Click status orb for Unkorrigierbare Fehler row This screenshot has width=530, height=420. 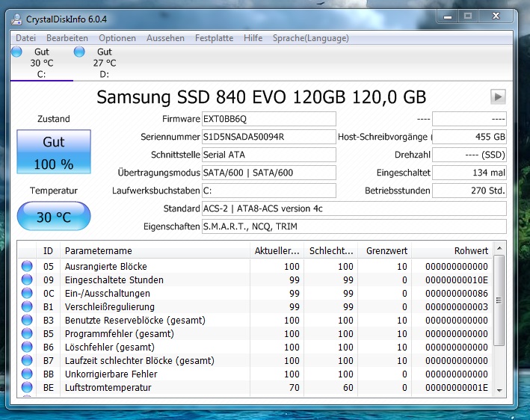point(27,374)
